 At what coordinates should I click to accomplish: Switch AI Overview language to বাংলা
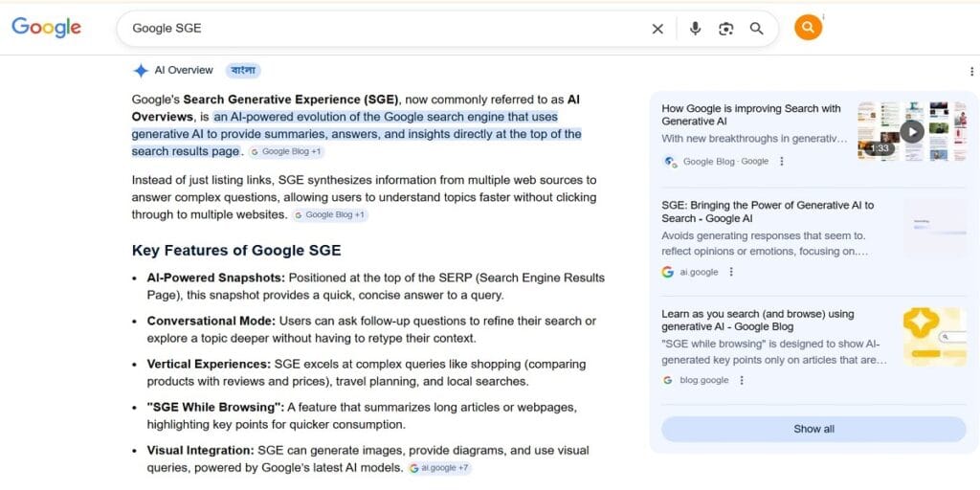(x=243, y=70)
